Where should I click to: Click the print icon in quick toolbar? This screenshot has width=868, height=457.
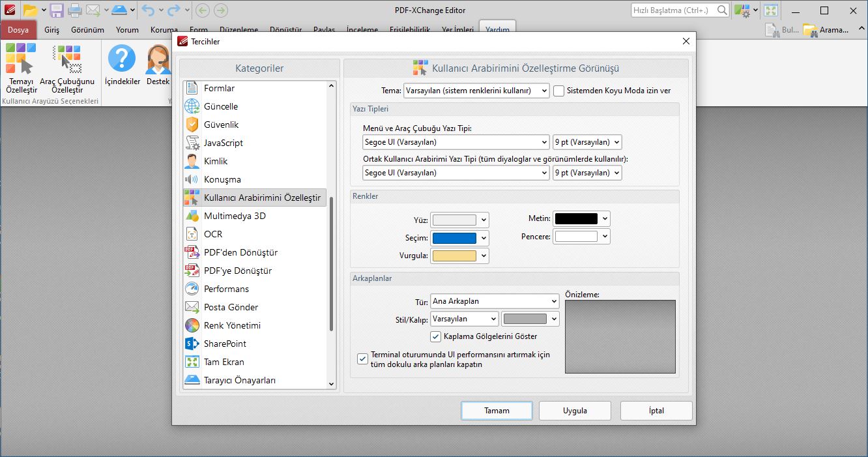coord(75,10)
